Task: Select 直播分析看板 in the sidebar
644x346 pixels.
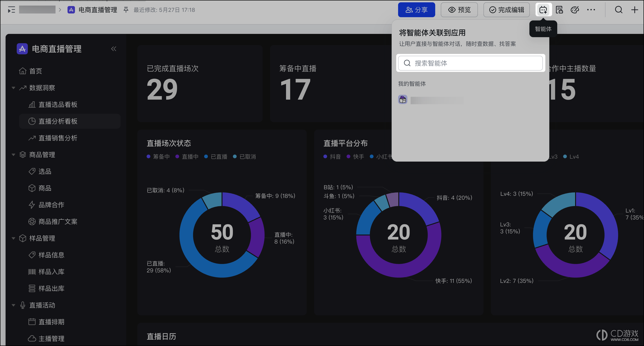Action: coord(70,121)
